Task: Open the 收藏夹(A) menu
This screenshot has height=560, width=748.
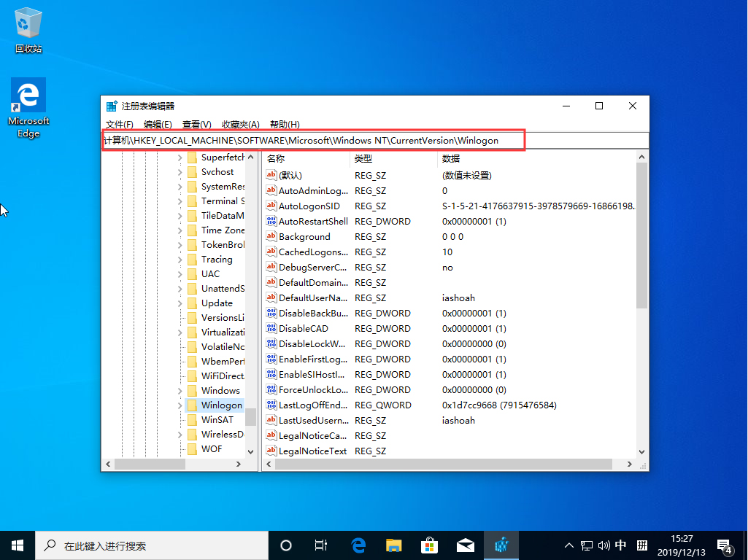Action: (241, 124)
